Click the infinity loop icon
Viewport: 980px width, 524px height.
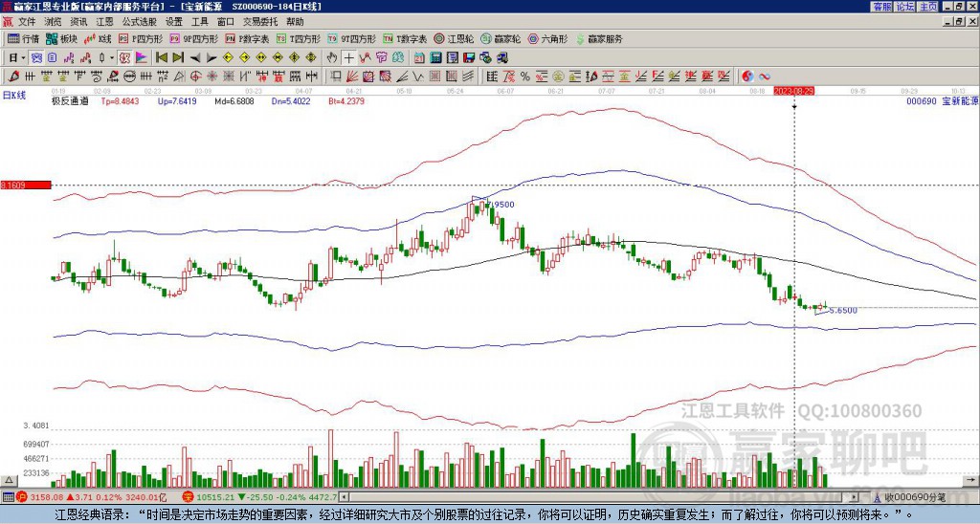(765, 76)
